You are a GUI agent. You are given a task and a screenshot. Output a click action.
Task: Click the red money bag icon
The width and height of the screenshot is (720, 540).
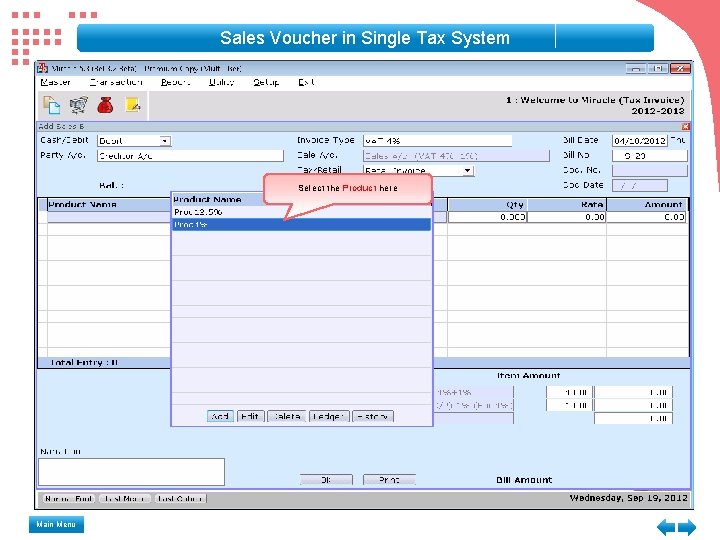[105, 105]
